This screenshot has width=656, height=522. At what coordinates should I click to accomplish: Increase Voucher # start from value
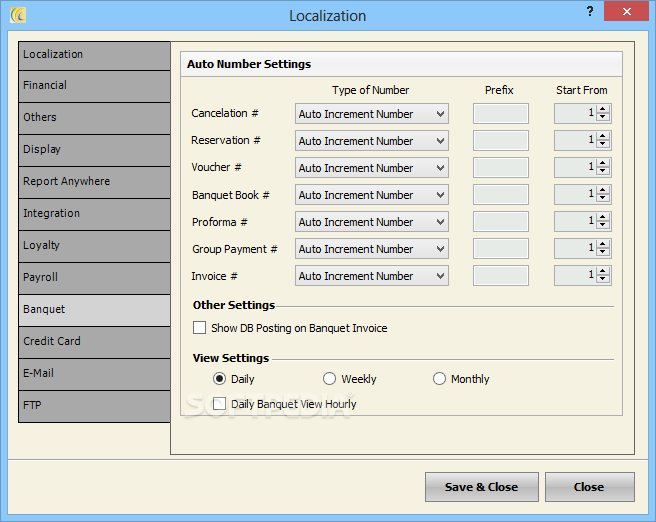603,163
